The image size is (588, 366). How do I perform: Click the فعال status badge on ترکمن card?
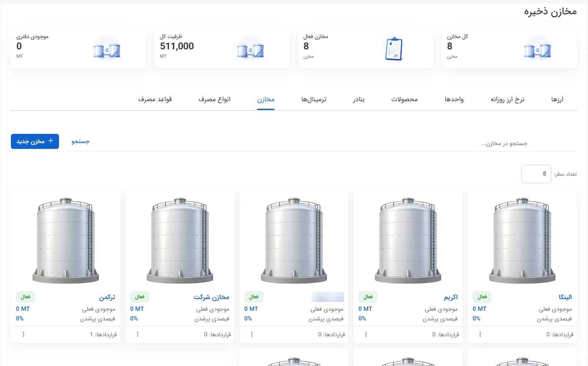tap(26, 297)
